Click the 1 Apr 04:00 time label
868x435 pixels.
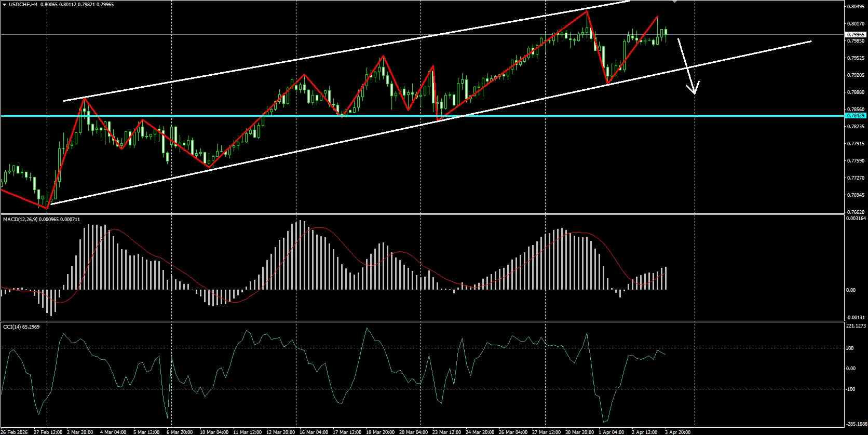612,431
